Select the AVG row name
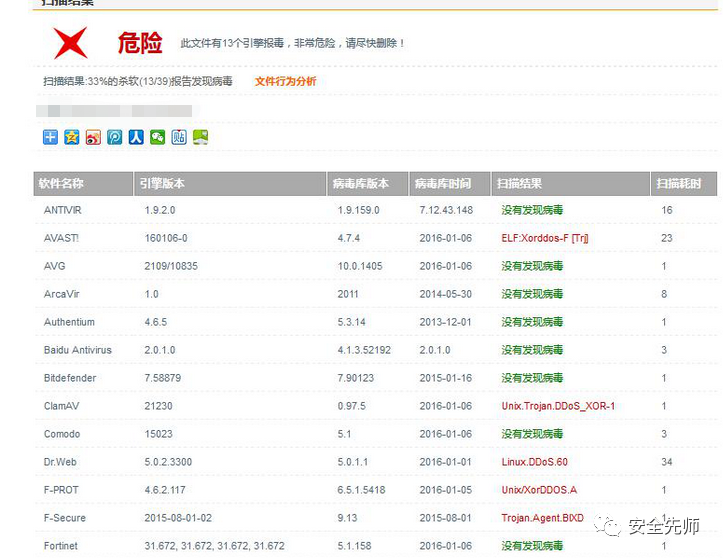This screenshot has height=558, width=723. tap(54, 266)
